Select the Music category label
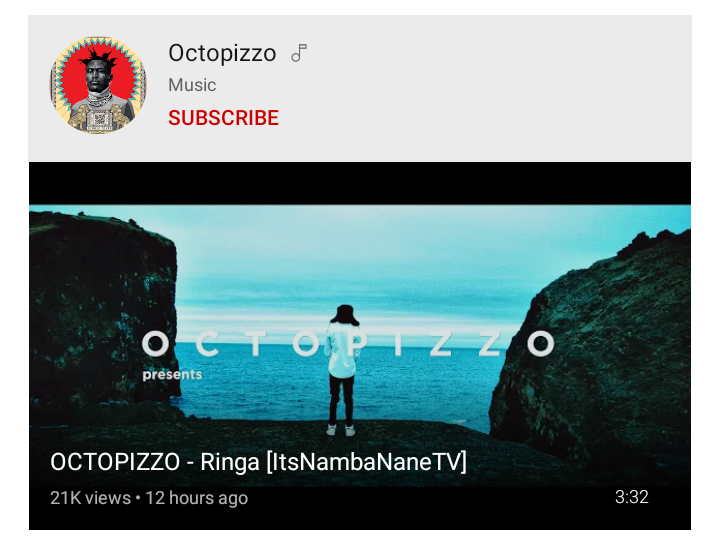The image size is (720, 559). [x=192, y=85]
